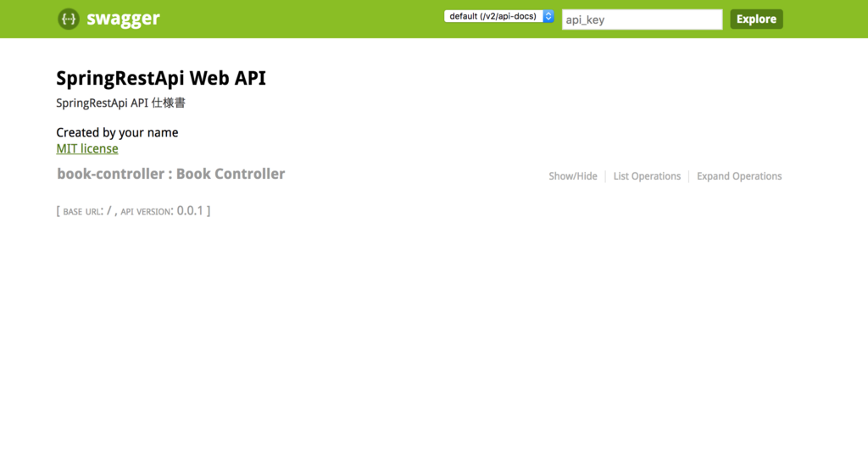Focus the api_key input field
The width and height of the screenshot is (868, 451).
pos(643,19)
